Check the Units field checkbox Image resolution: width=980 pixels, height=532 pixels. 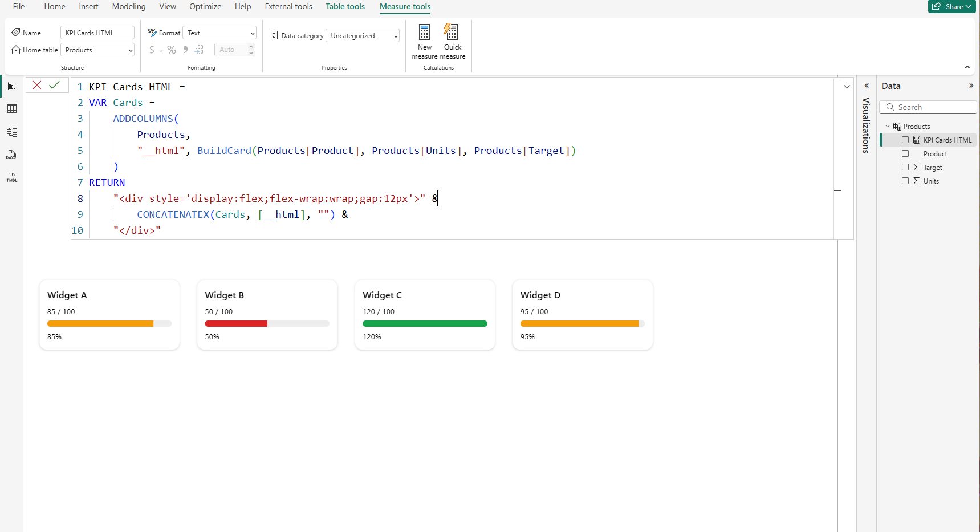point(905,181)
